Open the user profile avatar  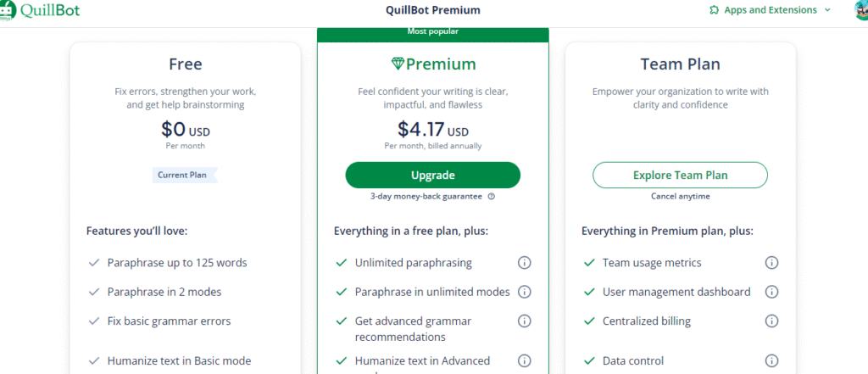[x=861, y=9]
